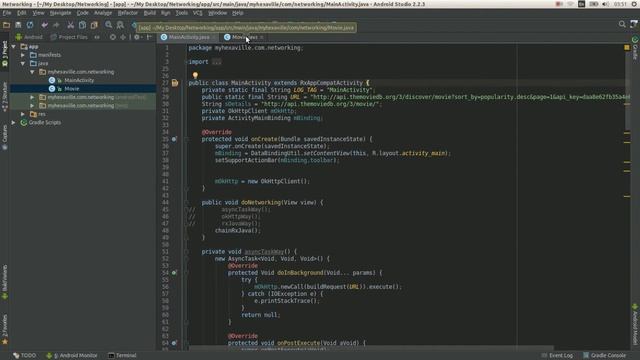Click the lightbulb intention icon in editor
This screenshot has width=640, height=360.
coord(195,75)
